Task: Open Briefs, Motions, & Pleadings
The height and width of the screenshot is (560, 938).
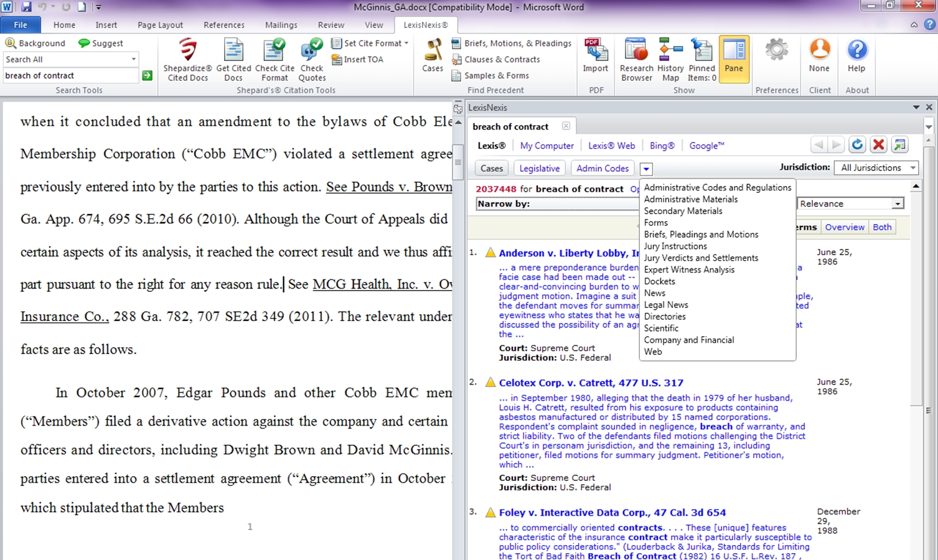Action: click(511, 43)
